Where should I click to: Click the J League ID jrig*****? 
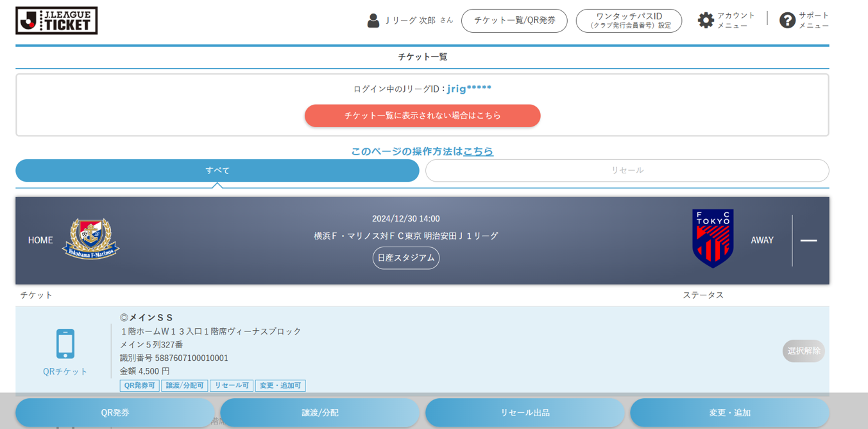470,89
